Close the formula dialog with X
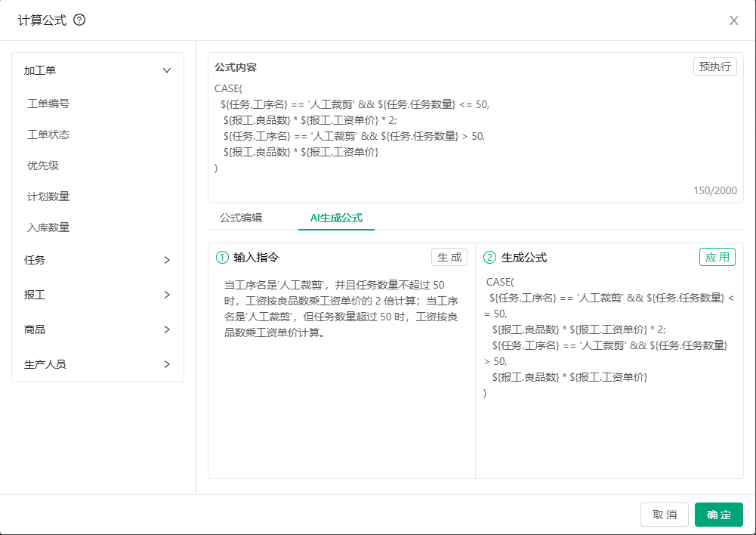 pyautogui.click(x=733, y=20)
